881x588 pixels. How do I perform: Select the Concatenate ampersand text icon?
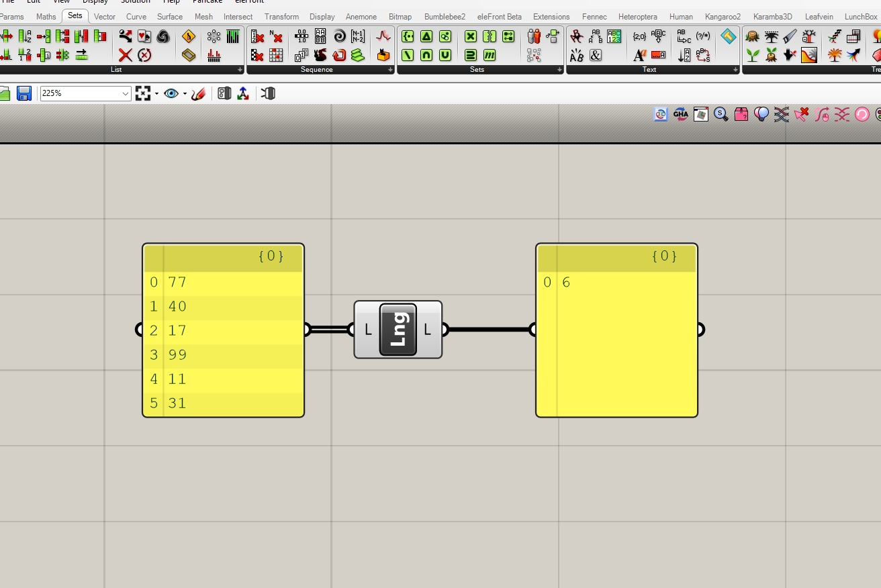[x=596, y=55]
